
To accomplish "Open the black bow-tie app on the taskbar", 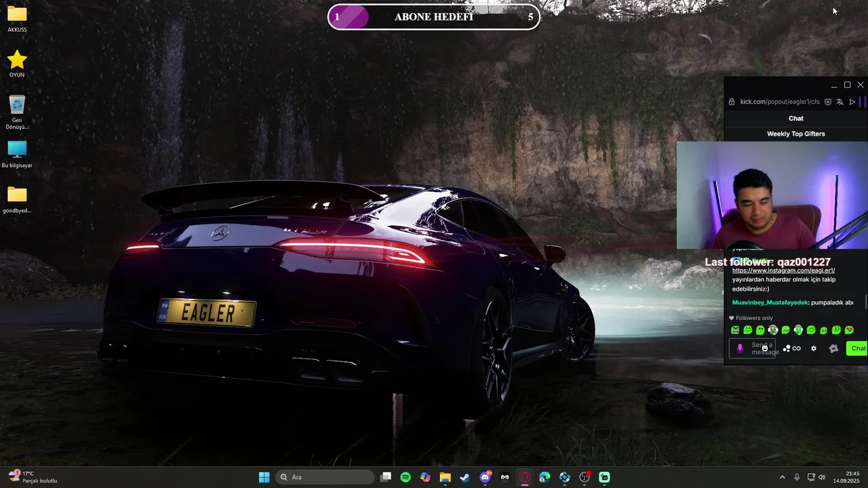I will (x=505, y=477).
